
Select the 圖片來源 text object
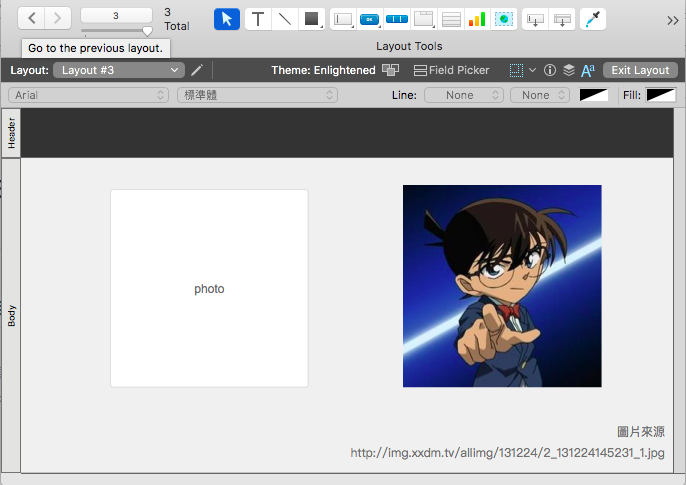[x=641, y=432]
